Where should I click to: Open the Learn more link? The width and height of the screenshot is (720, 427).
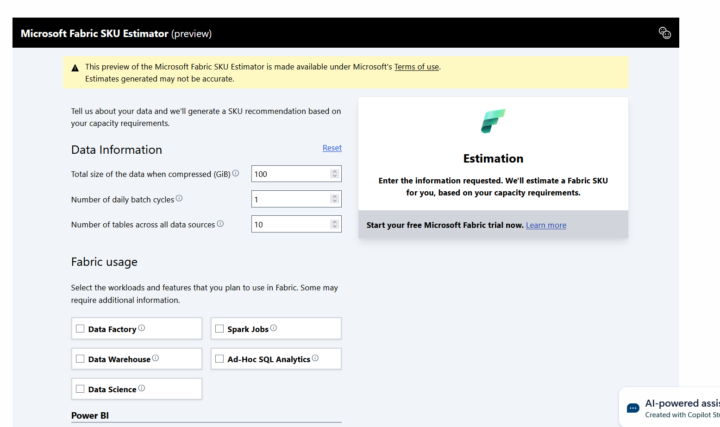pos(546,225)
